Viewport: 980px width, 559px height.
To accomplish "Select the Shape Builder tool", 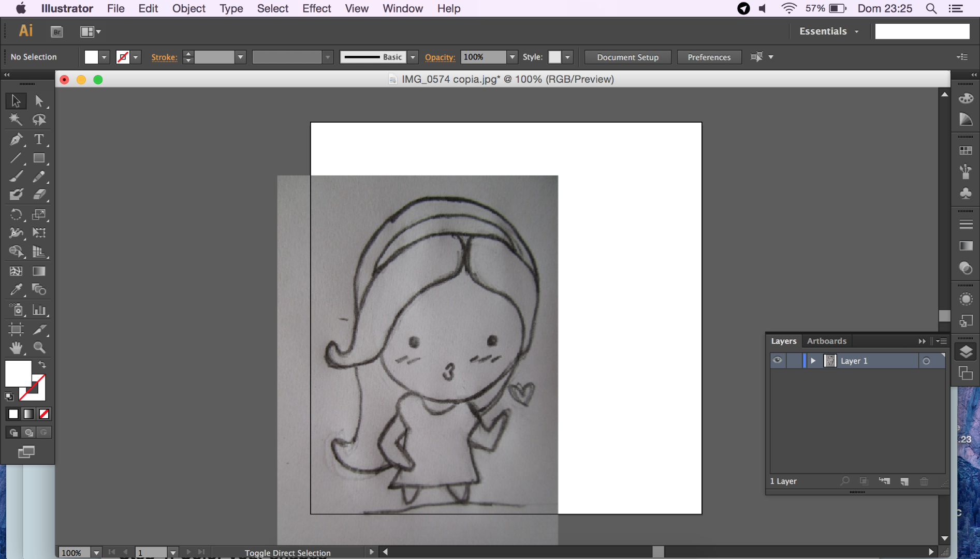I will point(16,252).
